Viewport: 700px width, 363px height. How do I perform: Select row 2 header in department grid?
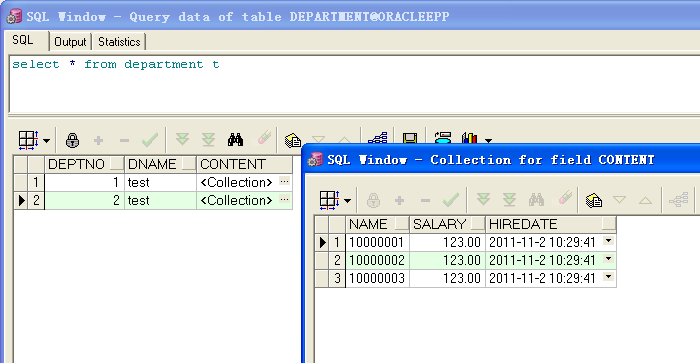click(x=36, y=200)
